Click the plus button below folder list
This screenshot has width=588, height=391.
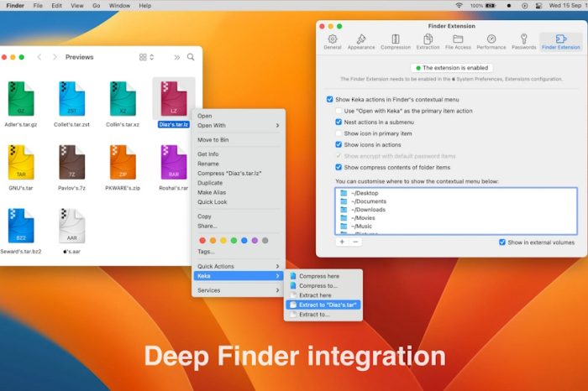pos(342,242)
